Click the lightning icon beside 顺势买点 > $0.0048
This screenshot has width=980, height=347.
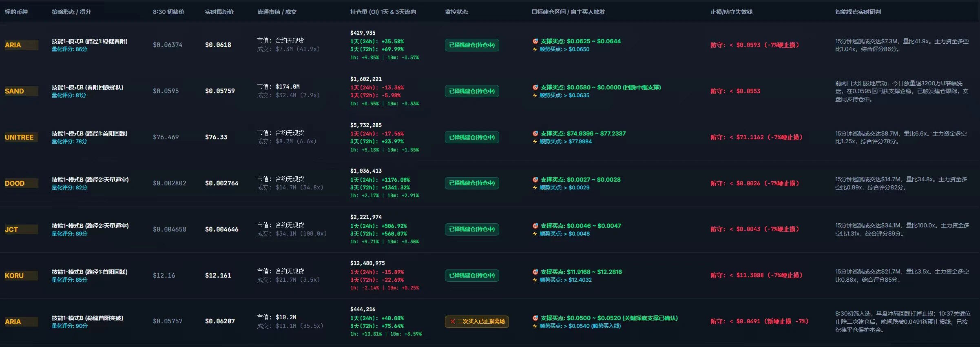535,234
